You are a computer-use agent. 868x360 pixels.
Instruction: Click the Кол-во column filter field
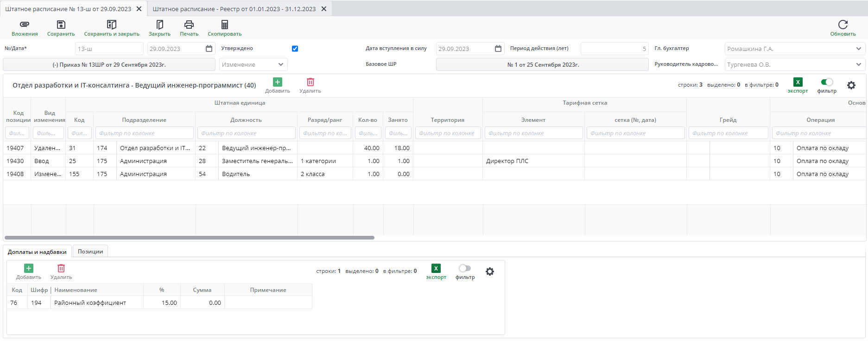[368, 133]
